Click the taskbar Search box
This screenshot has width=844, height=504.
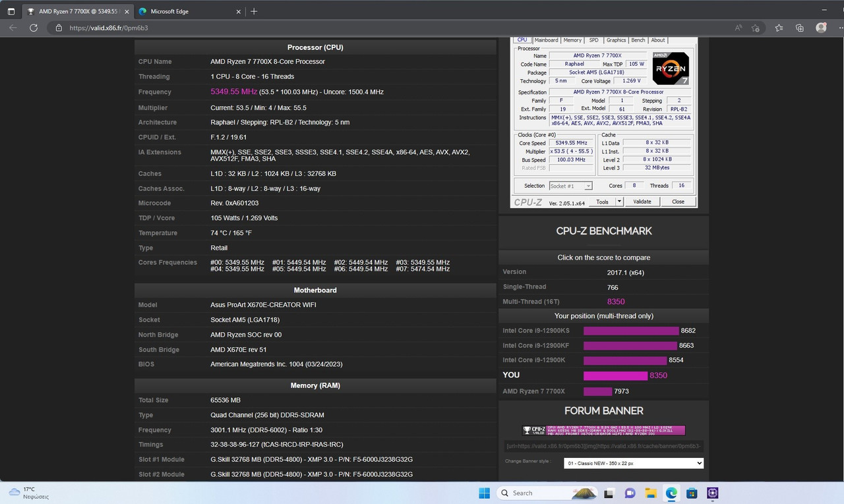coord(546,493)
